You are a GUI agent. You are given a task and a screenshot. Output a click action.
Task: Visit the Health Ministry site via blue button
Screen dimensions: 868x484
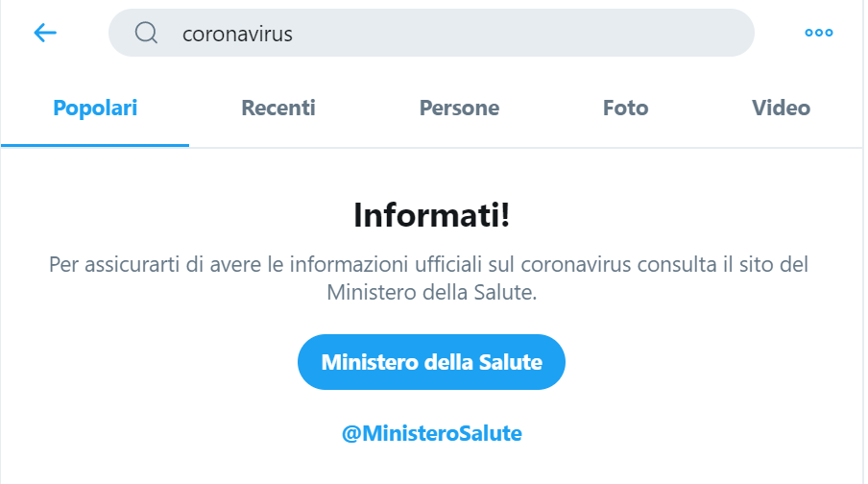point(431,362)
